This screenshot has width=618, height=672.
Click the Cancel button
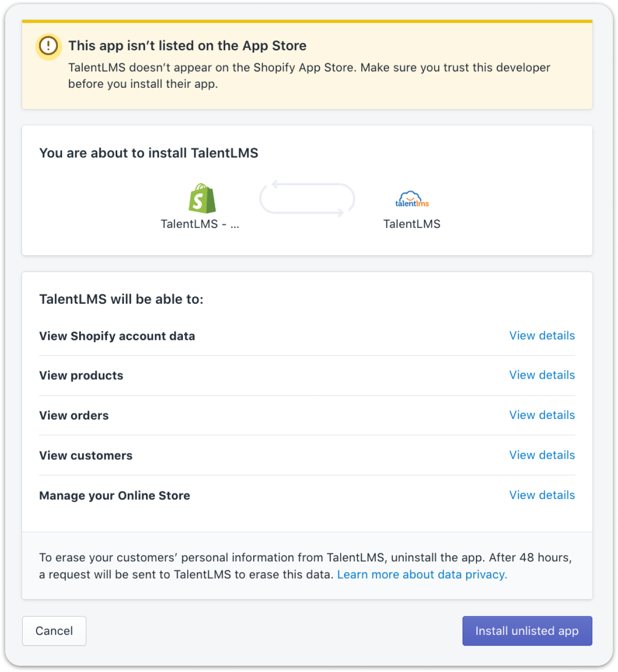click(x=54, y=631)
